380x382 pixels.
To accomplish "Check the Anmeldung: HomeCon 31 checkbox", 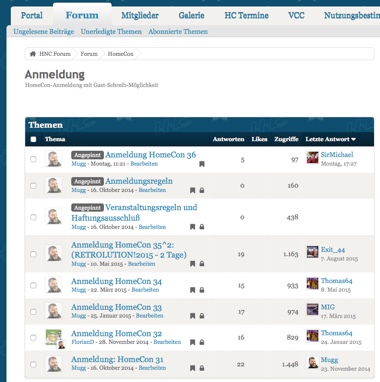I will pyautogui.click(x=33, y=364).
